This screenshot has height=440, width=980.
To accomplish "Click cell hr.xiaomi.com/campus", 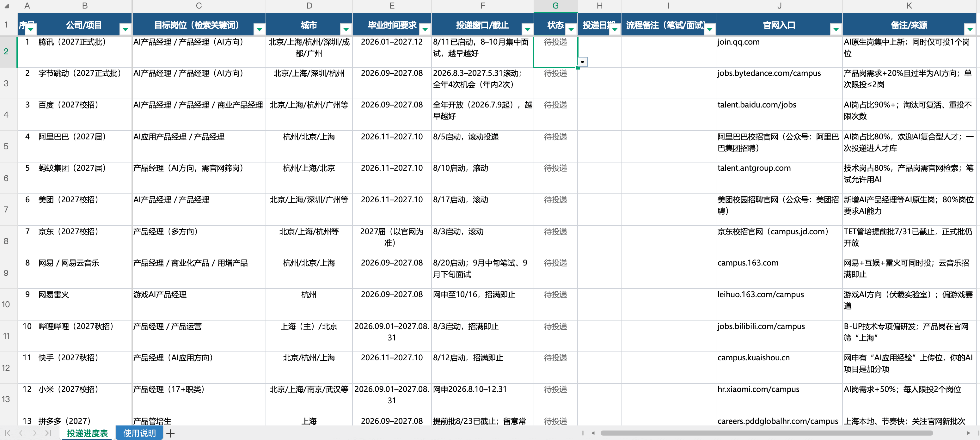I will coord(779,399).
